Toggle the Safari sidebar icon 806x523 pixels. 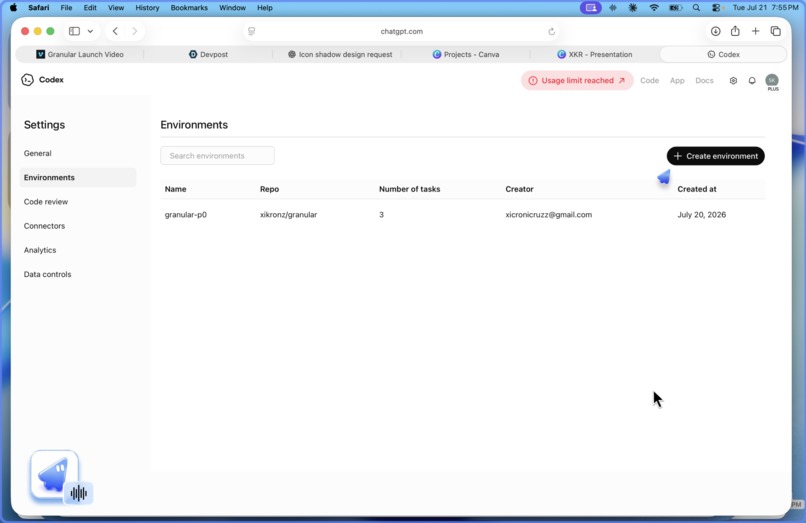pos(75,31)
